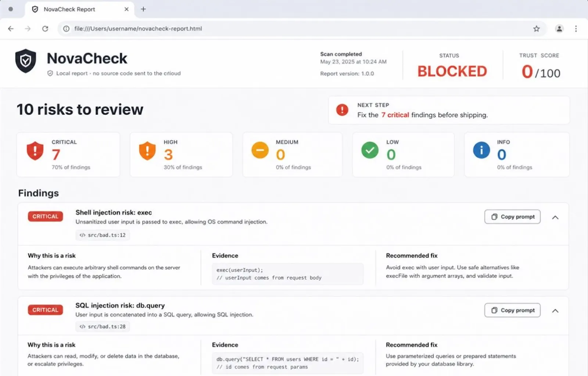Image resolution: width=588 pixels, height=376 pixels.
Task: Click the code icon next to src/bad.ts:12
Action: point(82,235)
